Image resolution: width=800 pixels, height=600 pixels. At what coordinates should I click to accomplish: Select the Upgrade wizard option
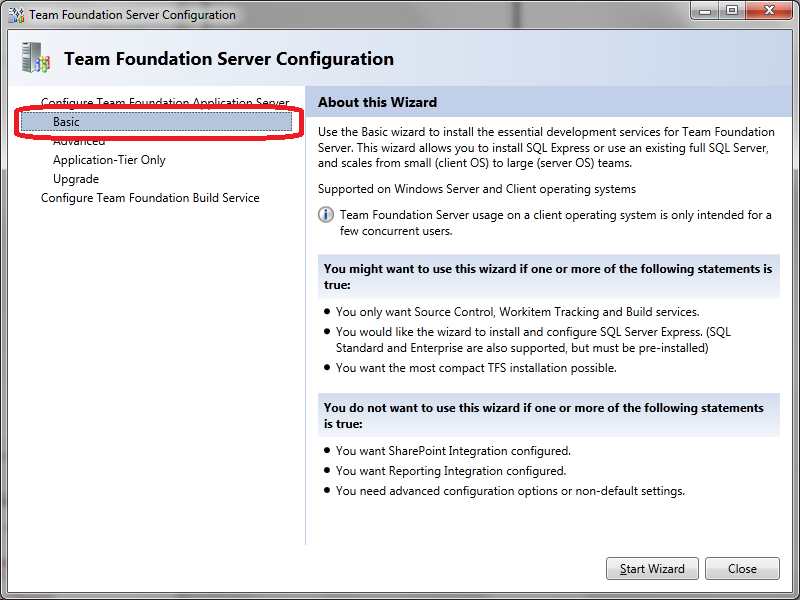coord(76,179)
